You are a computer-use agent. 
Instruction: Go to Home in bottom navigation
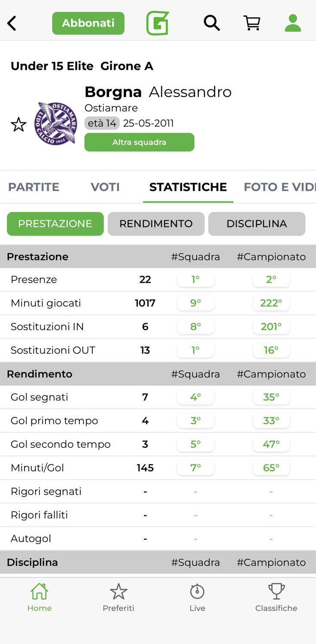[x=39, y=597]
